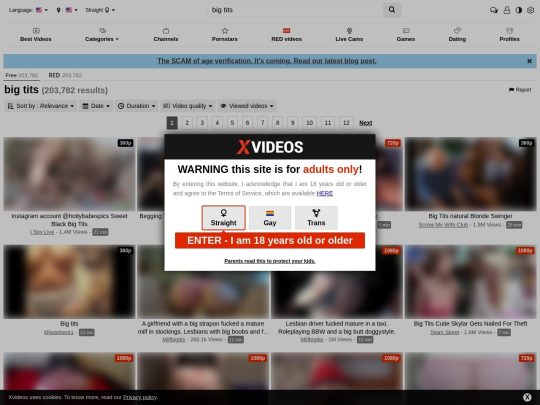Open the age verification blog post link
540x405 pixels.
coord(267,61)
